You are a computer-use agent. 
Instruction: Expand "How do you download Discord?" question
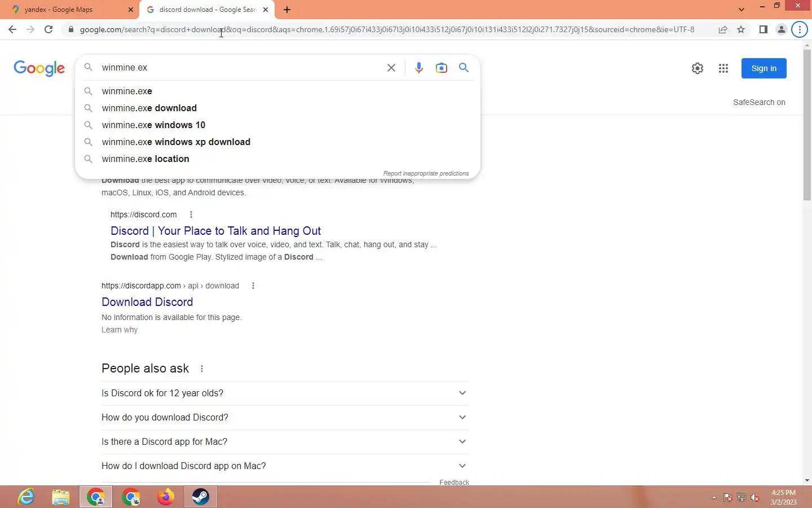(x=285, y=417)
